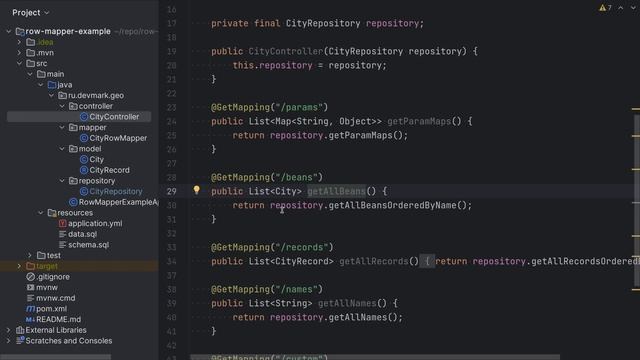
Task: Open data.sql file
Action: tap(82, 234)
